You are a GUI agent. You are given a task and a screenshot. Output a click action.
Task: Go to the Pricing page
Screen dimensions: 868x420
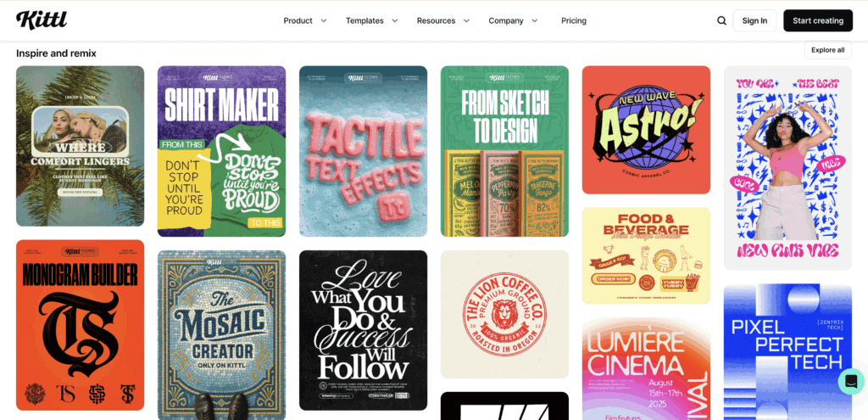[x=574, y=20]
